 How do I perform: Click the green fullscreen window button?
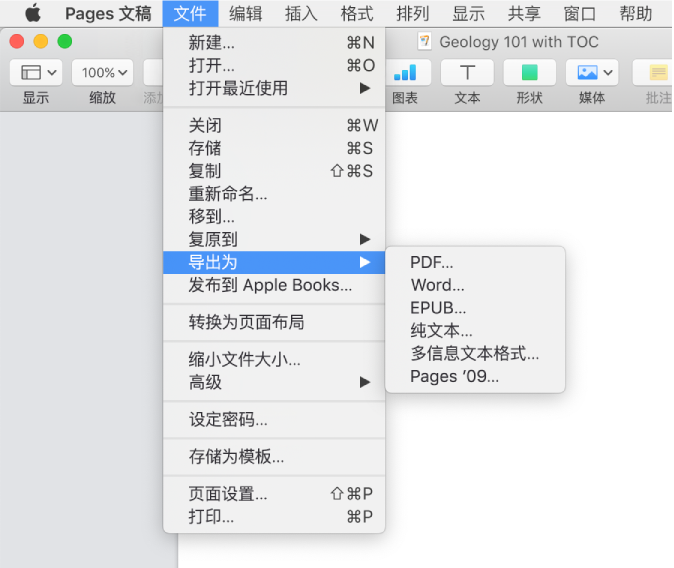click(65, 41)
